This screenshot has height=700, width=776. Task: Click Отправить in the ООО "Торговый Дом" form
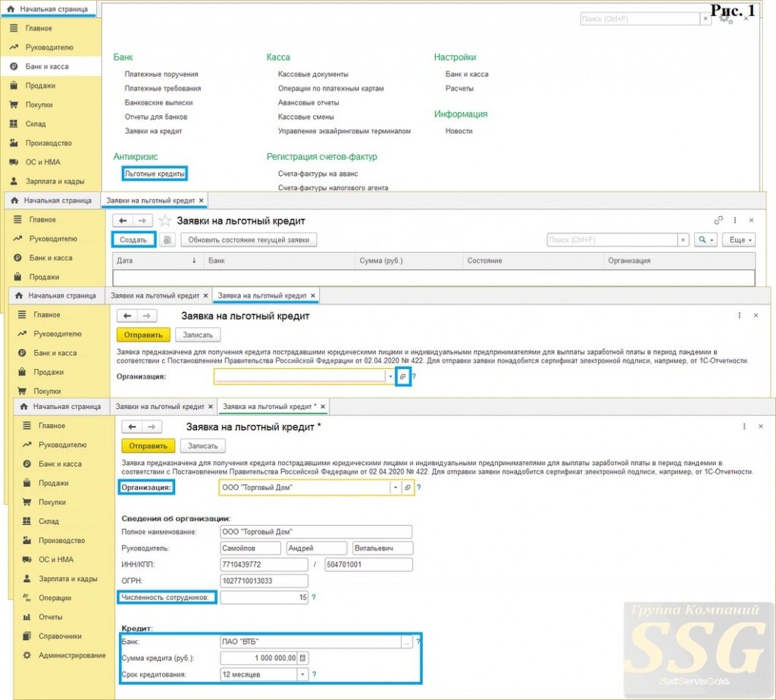pos(148,445)
